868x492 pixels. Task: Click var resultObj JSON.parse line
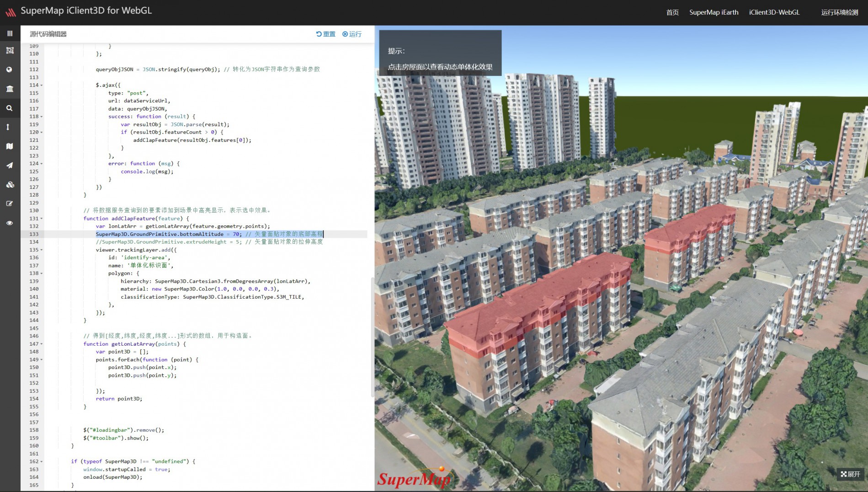pos(175,124)
